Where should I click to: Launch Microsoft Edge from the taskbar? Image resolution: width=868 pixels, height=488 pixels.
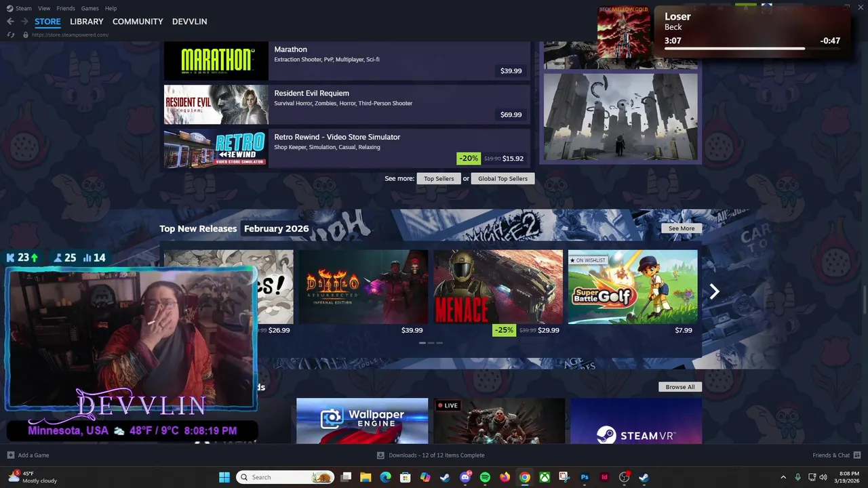pyautogui.click(x=385, y=477)
